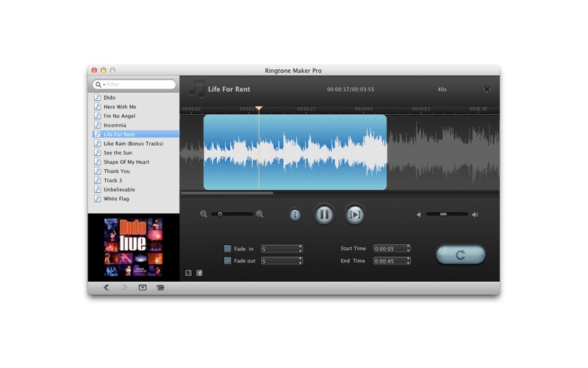Image resolution: width=588 pixels, height=368 pixels.
Task: Click the large convert ringtone button
Action: [460, 255]
